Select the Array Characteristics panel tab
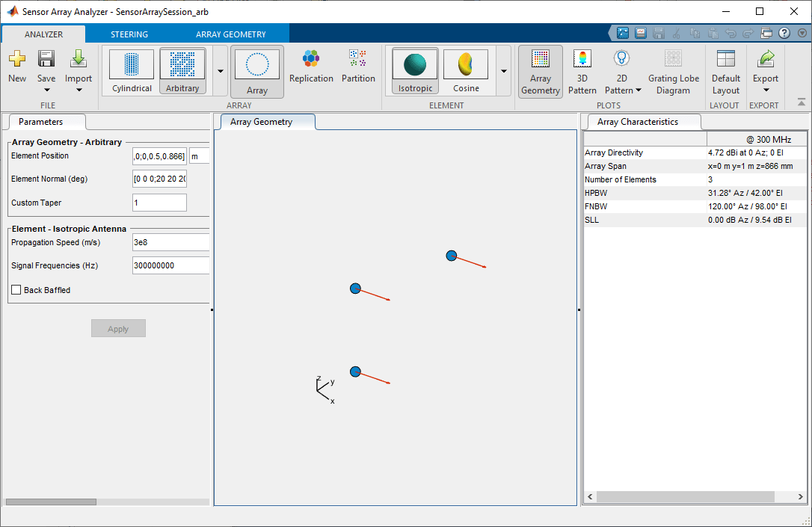This screenshot has height=527, width=812. tap(644, 122)
